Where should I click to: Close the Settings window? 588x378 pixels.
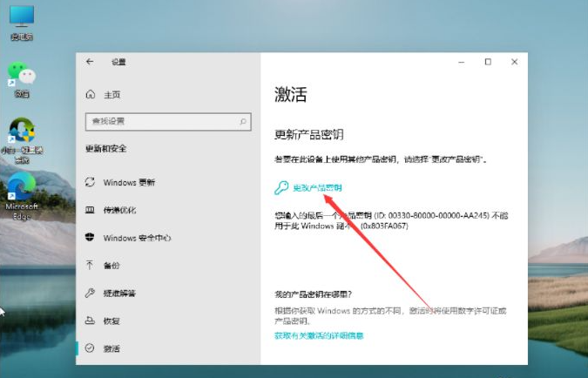click(515, 62)
